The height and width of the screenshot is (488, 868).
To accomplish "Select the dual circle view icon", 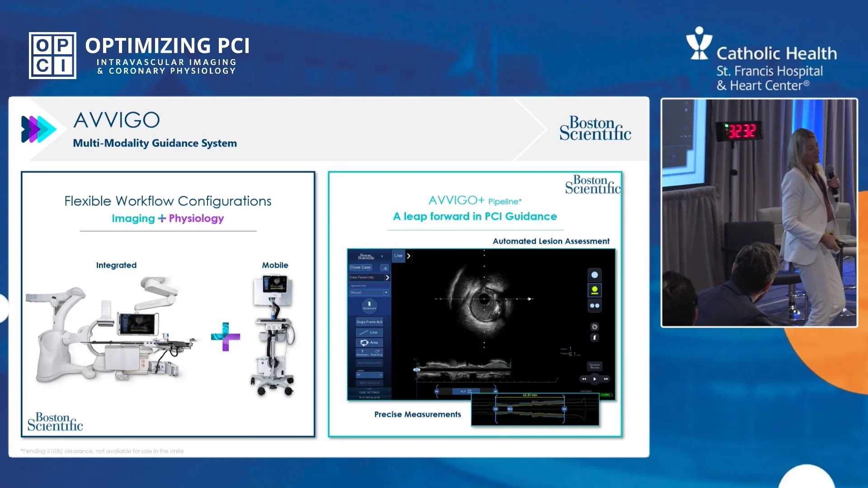I will click(x=595, y=305).
